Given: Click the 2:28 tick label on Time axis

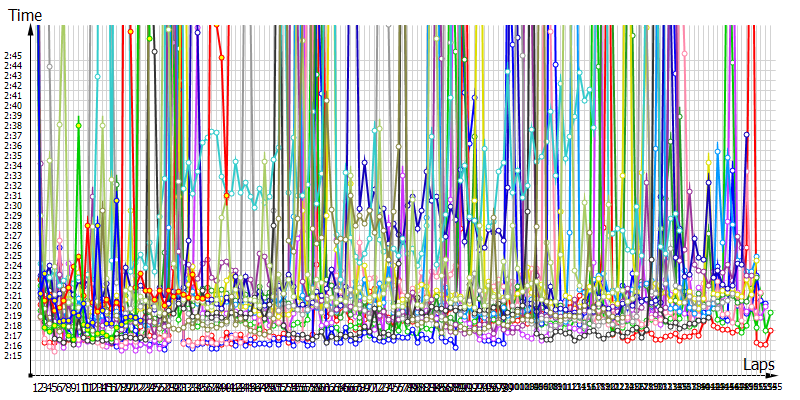Looking at the screenshot, I should point(12,226).
